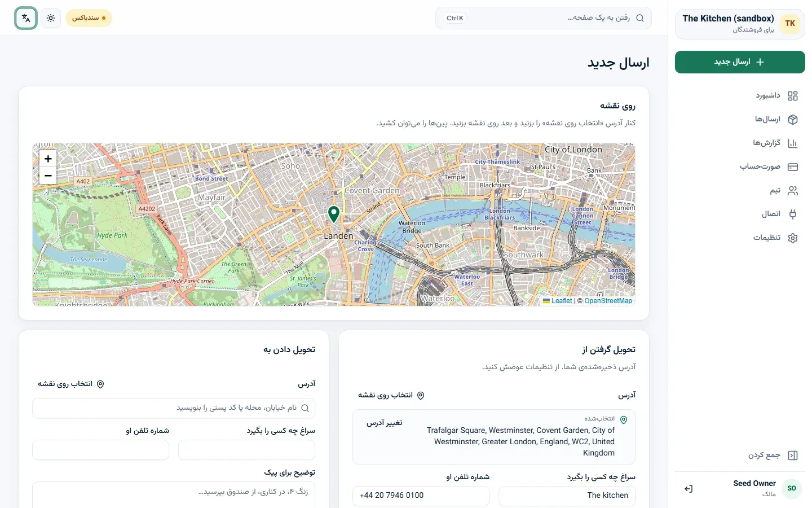Click the تحویل دادن به heading
812x508 pixels.
click(289, 349)
